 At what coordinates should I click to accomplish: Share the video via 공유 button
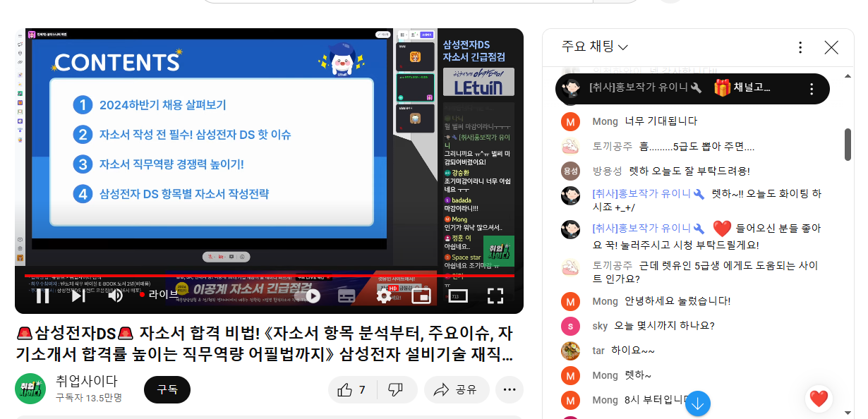pos(456,390)
